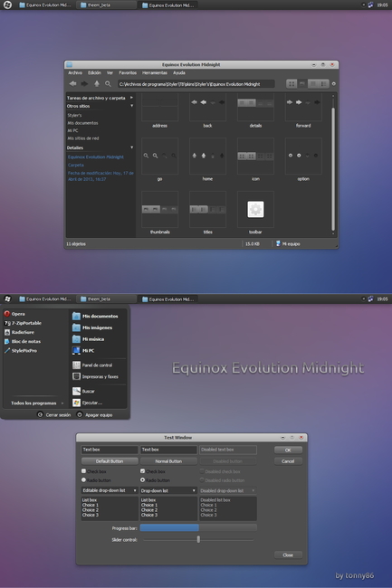Open Mis sitios de red link in the sidebar

(83, 138)
